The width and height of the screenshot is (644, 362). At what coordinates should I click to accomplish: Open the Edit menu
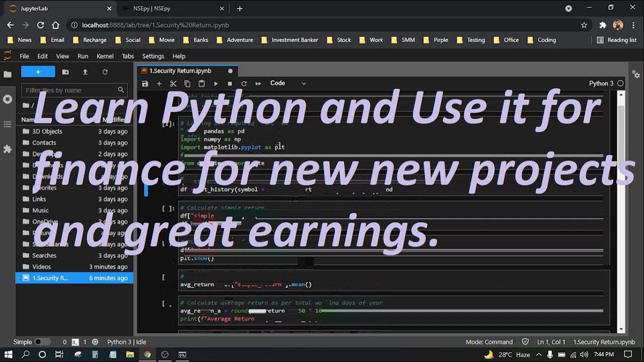(x=42, y=56)
